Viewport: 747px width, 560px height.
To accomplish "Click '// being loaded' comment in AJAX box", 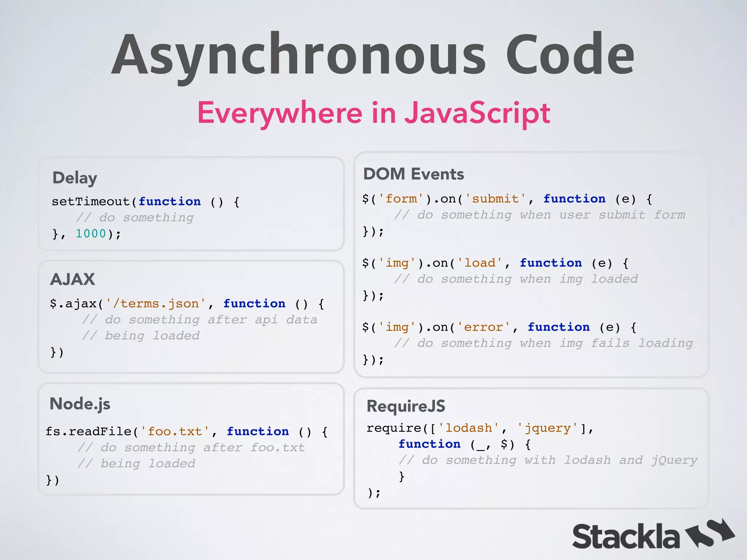I will tap(141, 336).
